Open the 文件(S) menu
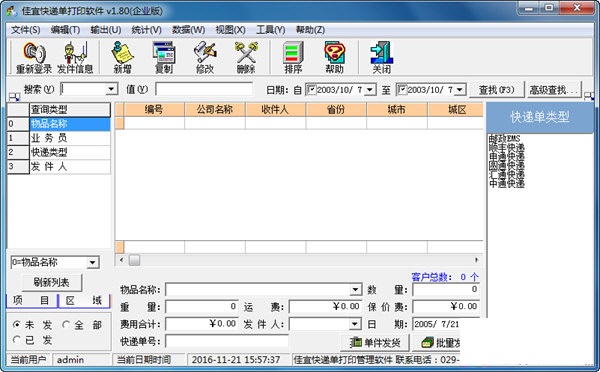Viewport: 600px width, 372px height. pyautogui.click(x=26, y=30)
